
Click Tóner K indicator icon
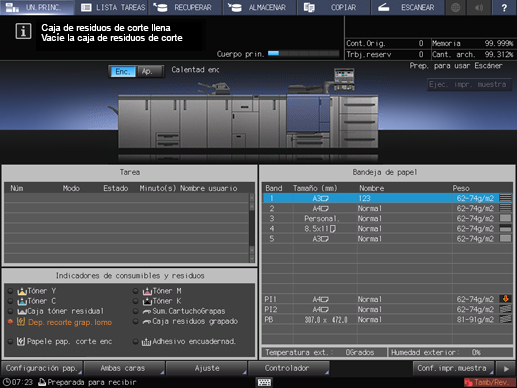click(147, 301)
